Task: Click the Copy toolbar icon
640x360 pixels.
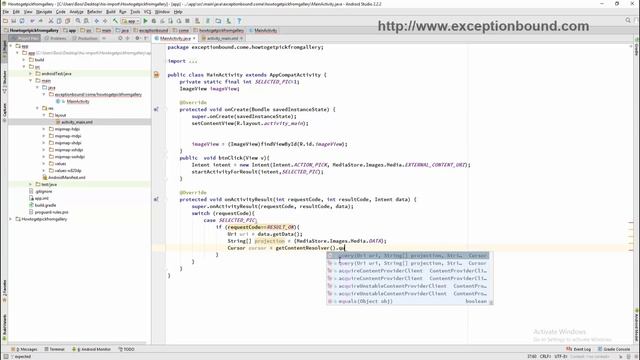Action: point(59,21)
